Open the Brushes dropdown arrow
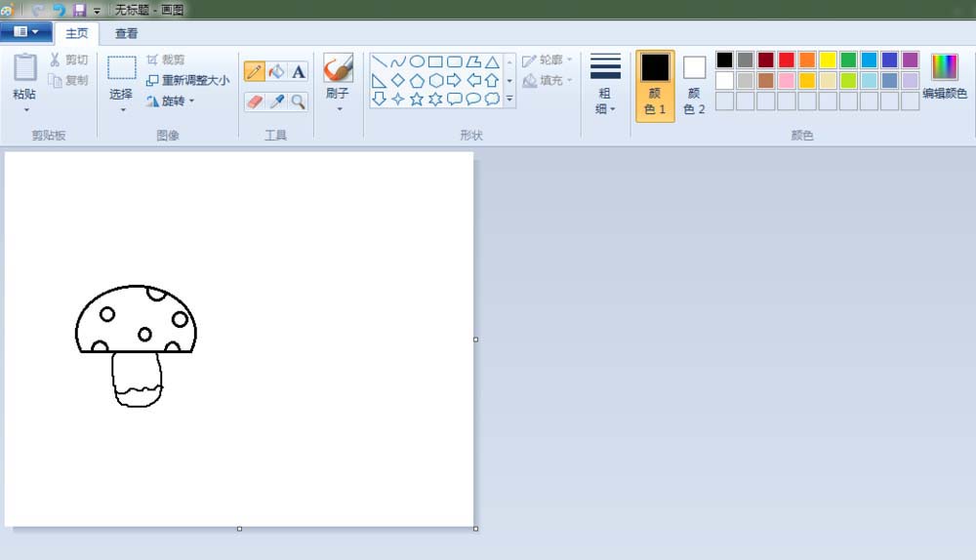Screen dimensions: 976x560 tap(340, 109)
